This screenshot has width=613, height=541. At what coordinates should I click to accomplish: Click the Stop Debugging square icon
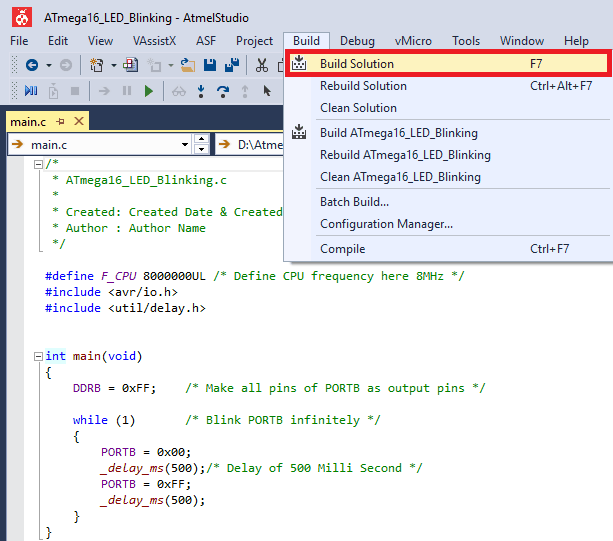tap(75, 91)
